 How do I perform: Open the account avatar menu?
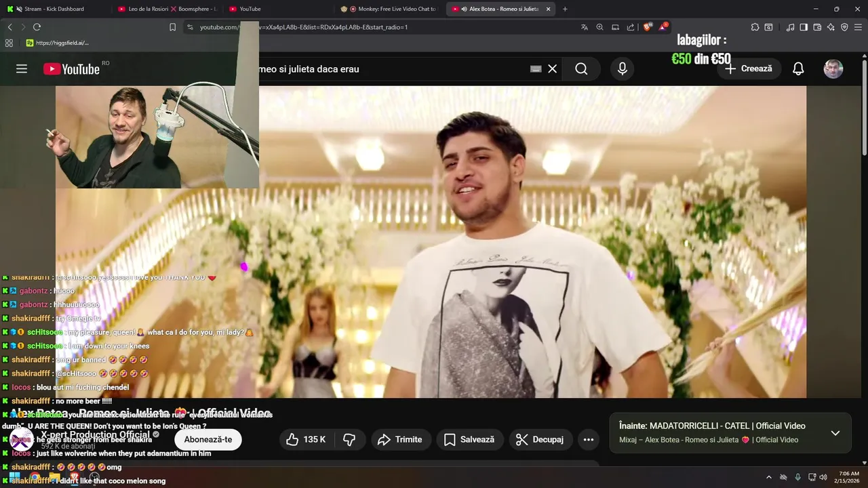tap(833, 68)
